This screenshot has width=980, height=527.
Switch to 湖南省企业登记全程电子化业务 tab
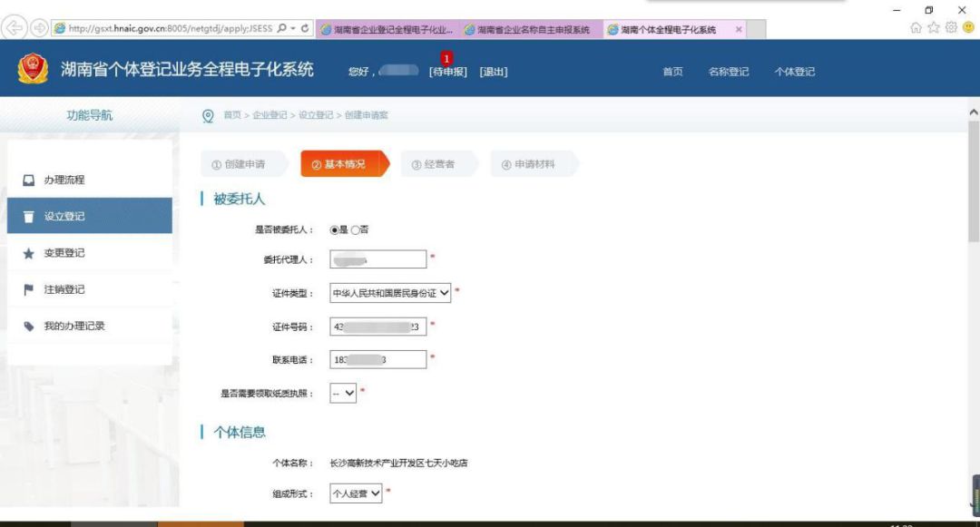point(387,29)
